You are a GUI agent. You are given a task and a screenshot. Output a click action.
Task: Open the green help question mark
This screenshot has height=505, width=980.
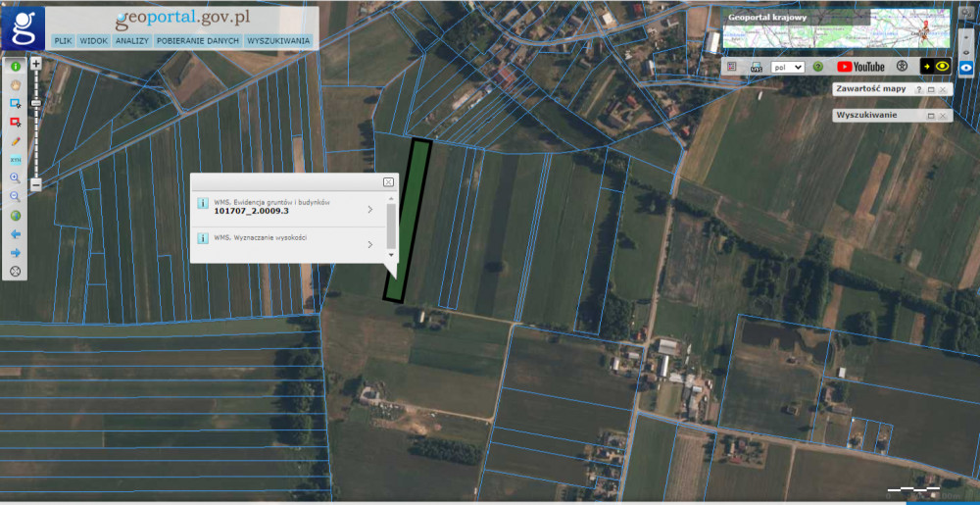pos(817,67)
